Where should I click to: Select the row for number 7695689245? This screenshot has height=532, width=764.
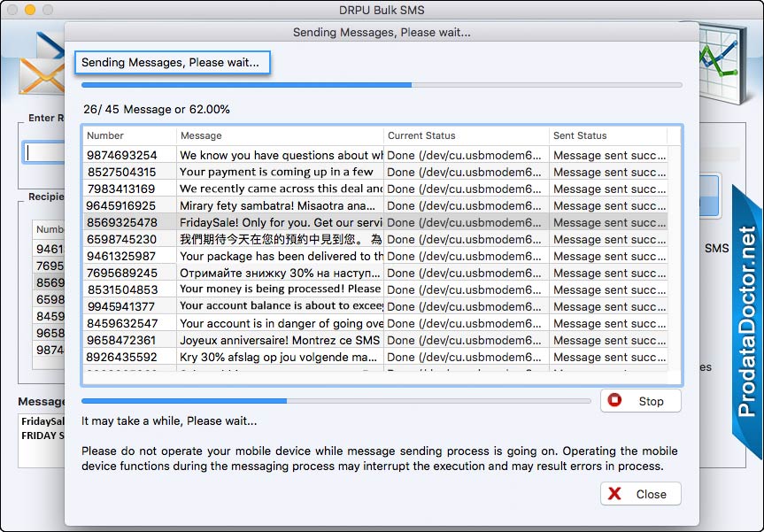pos(375,273)
